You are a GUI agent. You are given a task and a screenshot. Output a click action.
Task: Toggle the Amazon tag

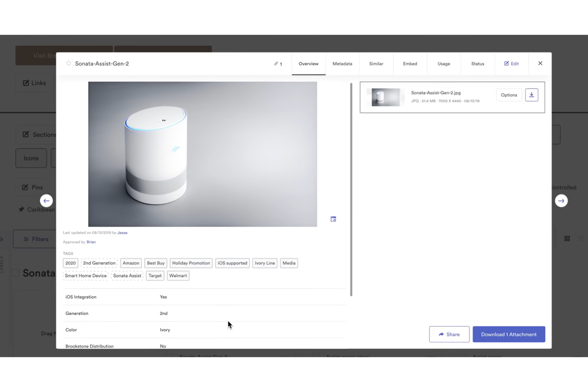pos(131,263)
